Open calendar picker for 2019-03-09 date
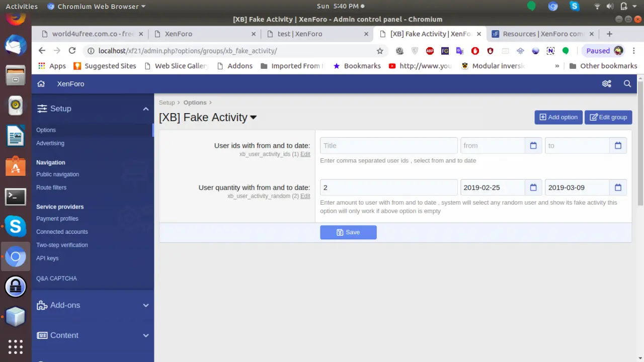 click(618, 188)
